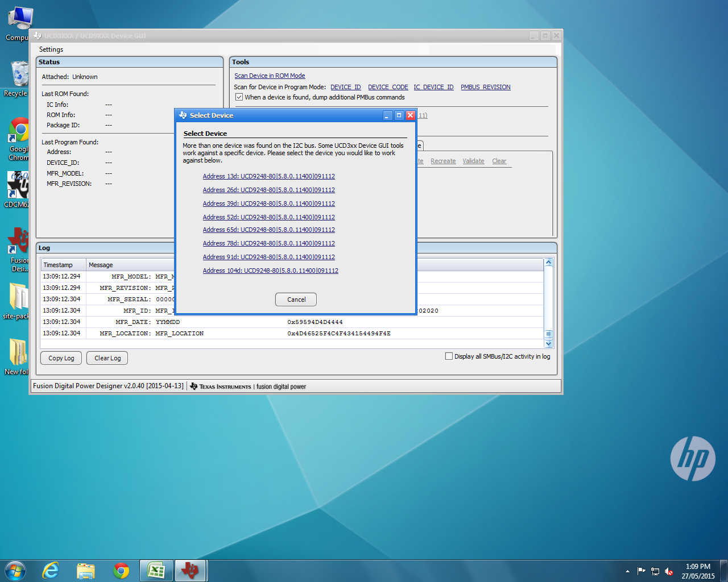Select device at Address 65d
Screen dimensions: 728x582
(x=268, y=230)
